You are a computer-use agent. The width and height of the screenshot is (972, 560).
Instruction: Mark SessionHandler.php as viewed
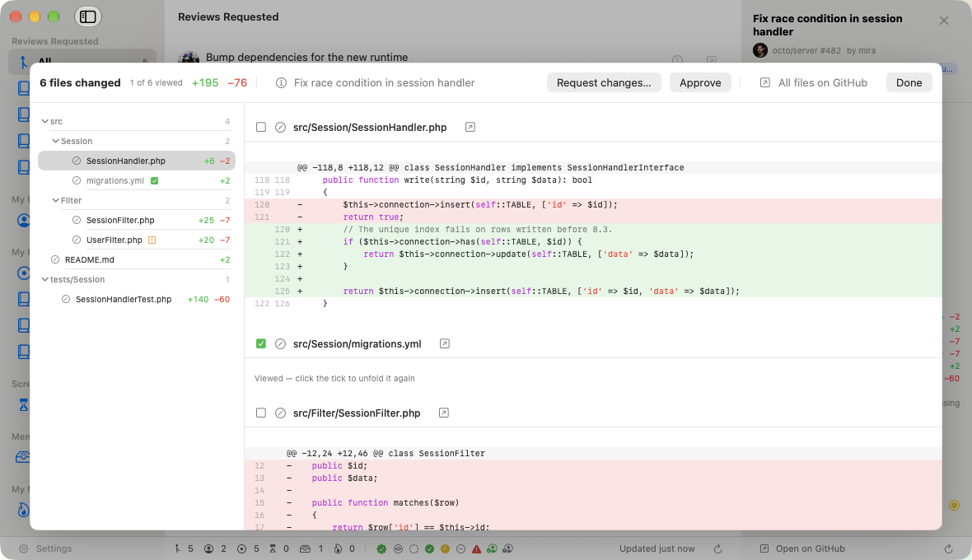(x=261, y=127)
